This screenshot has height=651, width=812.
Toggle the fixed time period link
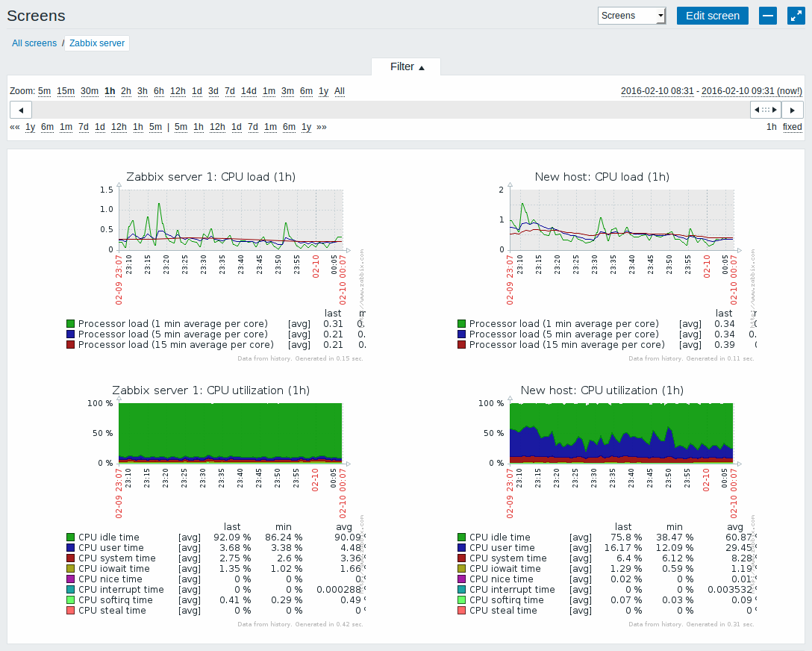click(x=793, y=127)
